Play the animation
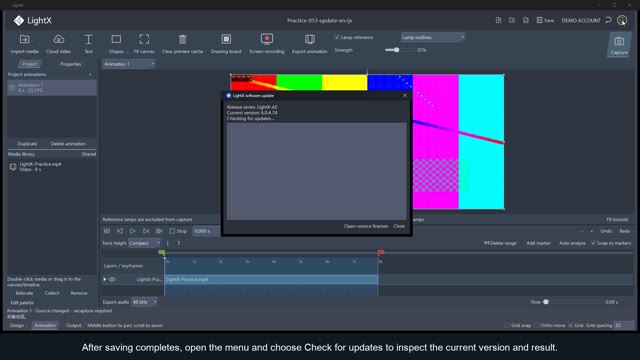 pos(133,231)
